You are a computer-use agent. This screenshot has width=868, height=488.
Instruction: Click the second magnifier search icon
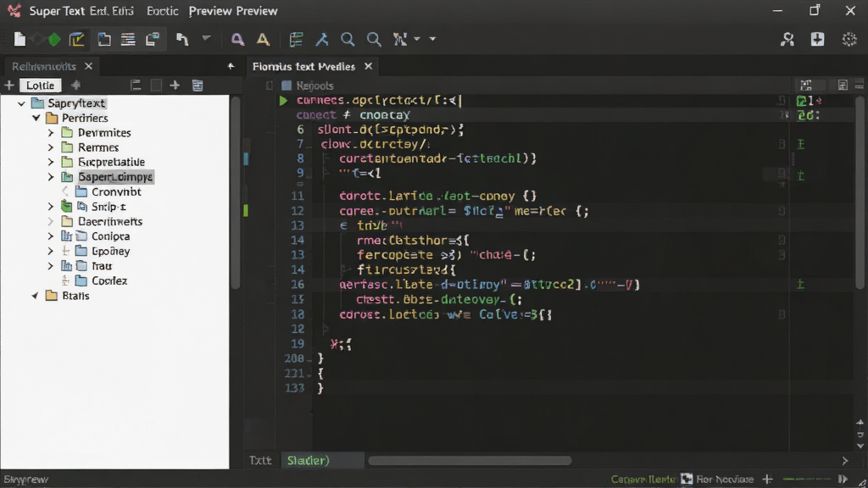(374, 39)
